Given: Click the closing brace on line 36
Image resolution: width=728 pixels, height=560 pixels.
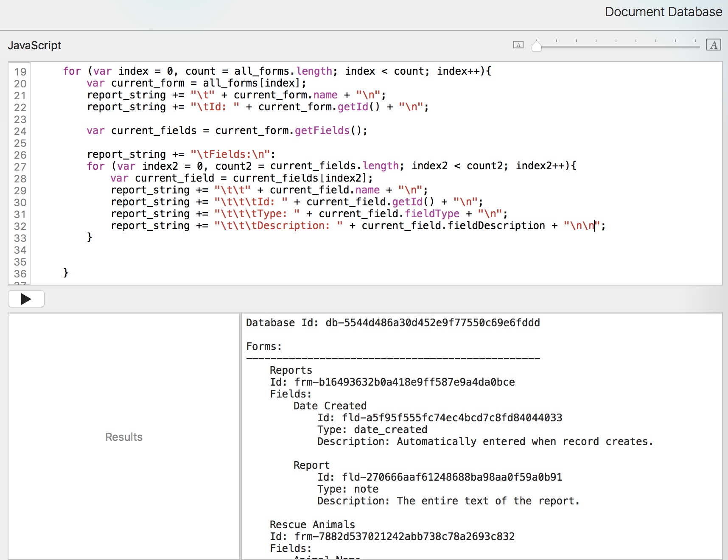Looking at the screenshot, I should point(66,273).
